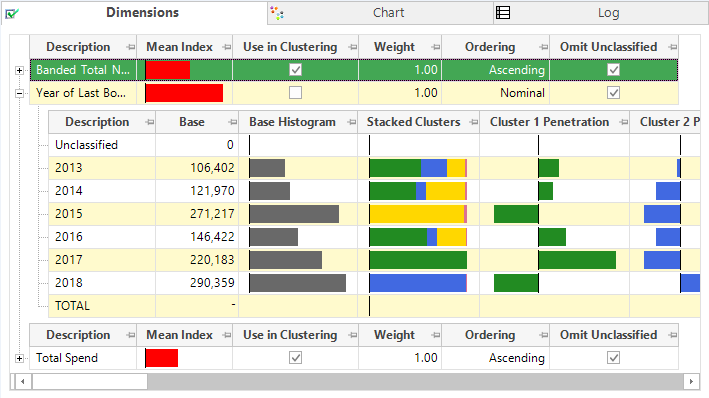This screenshot has width=709, height=398.
Task: Sort by top Weight header
Action: [x=394, y=47]
